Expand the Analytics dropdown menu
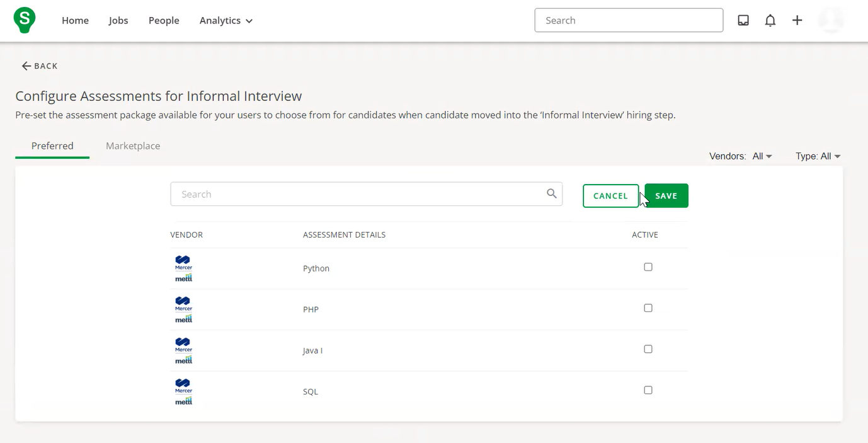The height and width of the screenshot is (443, 868). (226, 21)
